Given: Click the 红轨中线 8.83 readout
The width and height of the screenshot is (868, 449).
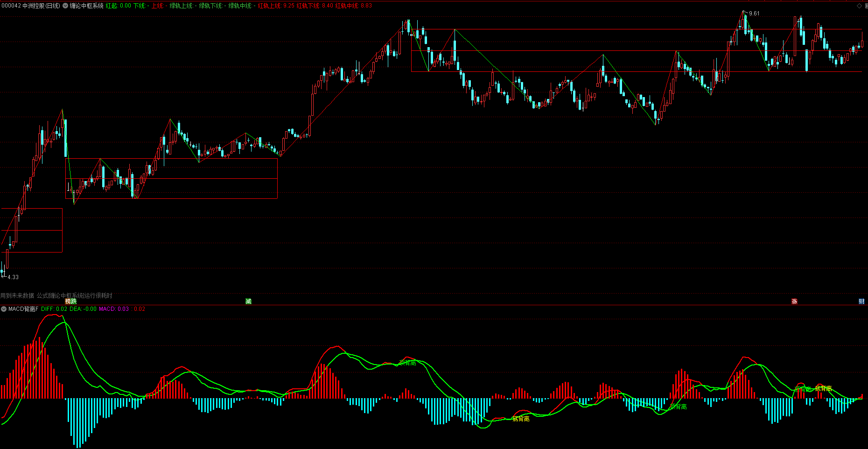Looking at the screenshot, I should pyautogui.click(x=353, y=6).
